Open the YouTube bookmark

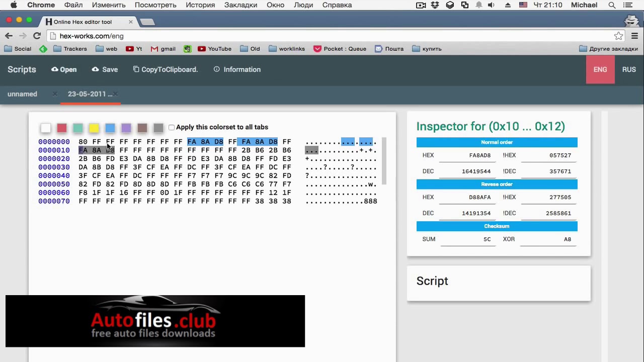coord(214,49)
